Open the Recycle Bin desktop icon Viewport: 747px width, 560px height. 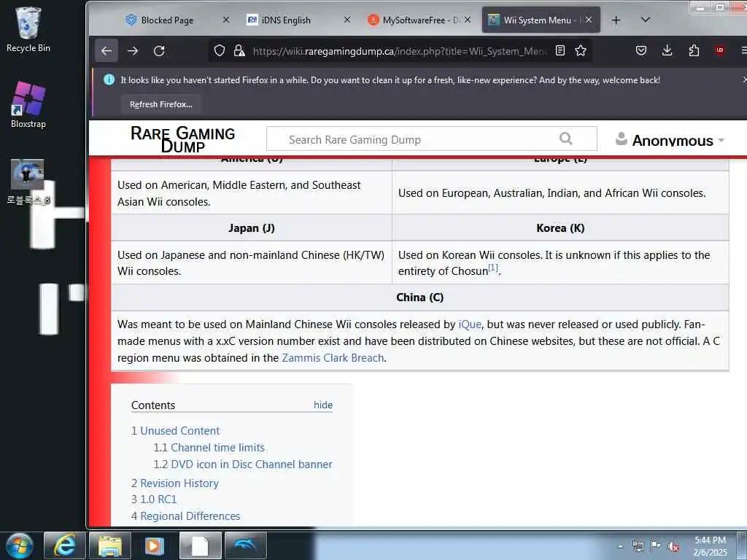28,29
